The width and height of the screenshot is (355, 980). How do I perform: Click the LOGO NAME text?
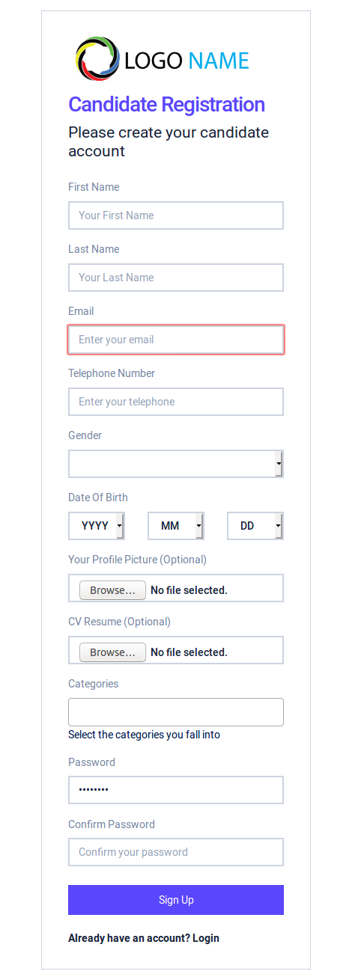click(187, 61)
